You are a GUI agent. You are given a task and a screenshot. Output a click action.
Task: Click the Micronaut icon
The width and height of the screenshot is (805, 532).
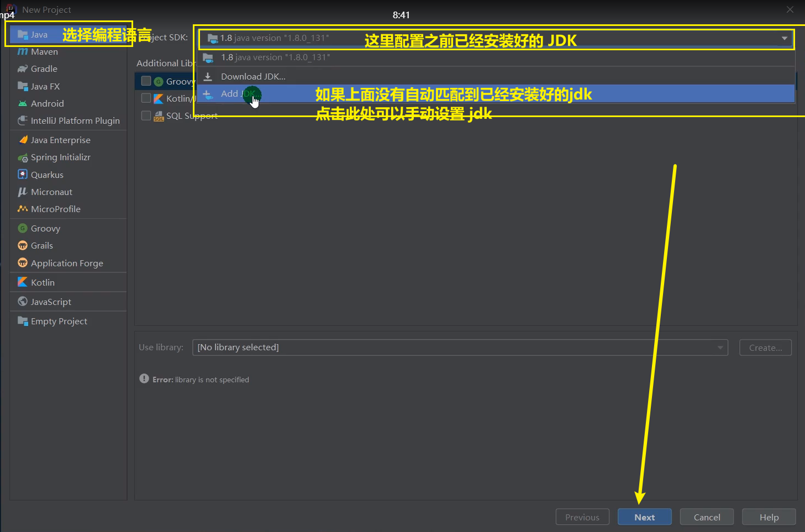tap(23, 192)
